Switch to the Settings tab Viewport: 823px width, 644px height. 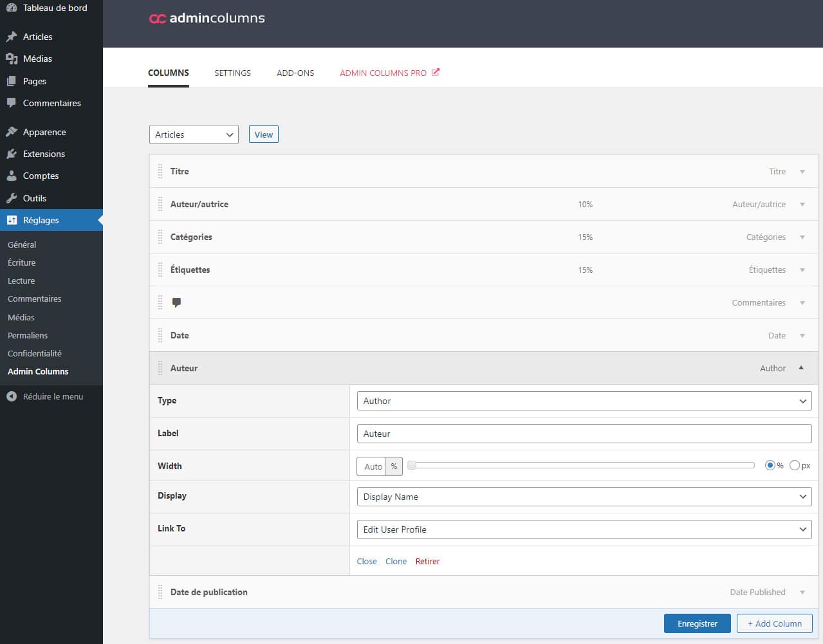[232, 73]
